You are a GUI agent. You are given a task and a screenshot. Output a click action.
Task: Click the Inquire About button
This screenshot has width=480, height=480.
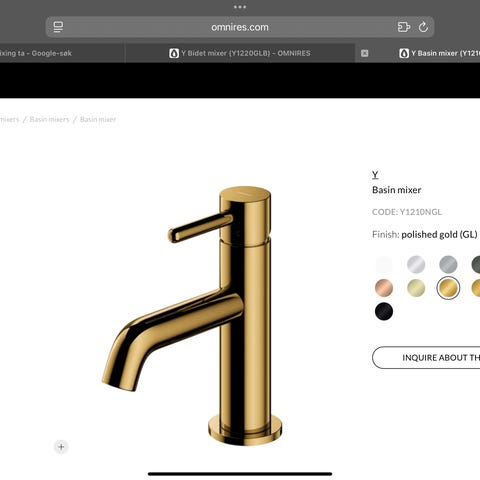click(426, 358)
